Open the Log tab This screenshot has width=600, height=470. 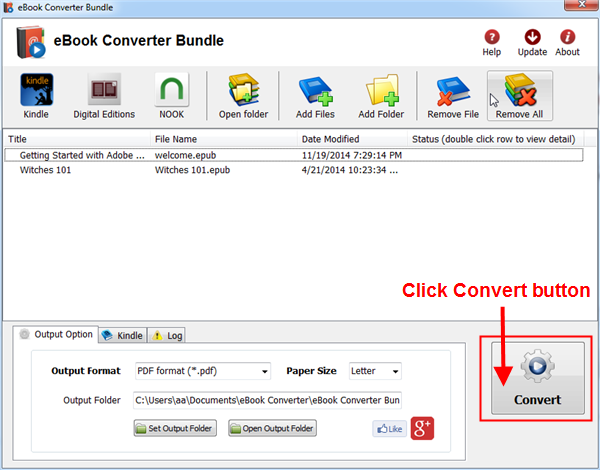[x=167, y=335]
